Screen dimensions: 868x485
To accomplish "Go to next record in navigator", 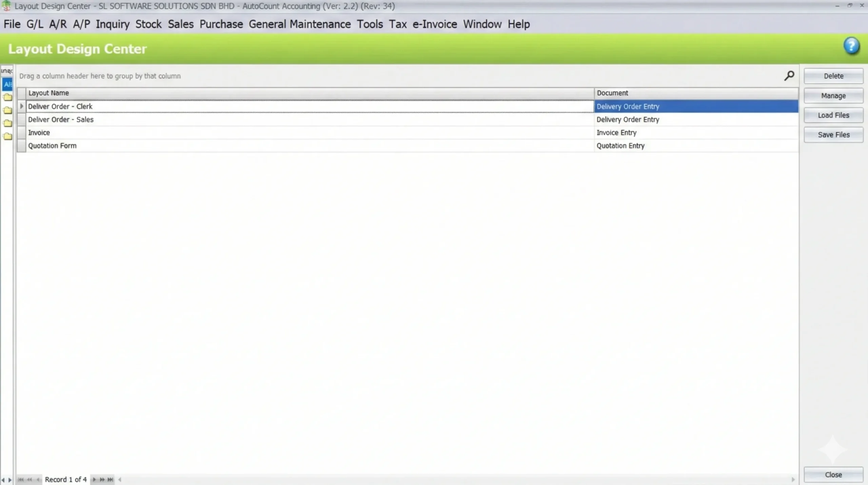I will click(94, 479).
